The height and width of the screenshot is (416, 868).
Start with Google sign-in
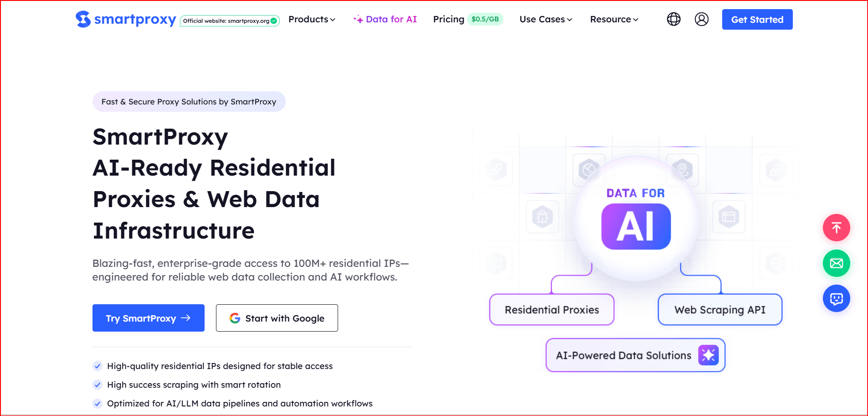click(x=277, y=318)
